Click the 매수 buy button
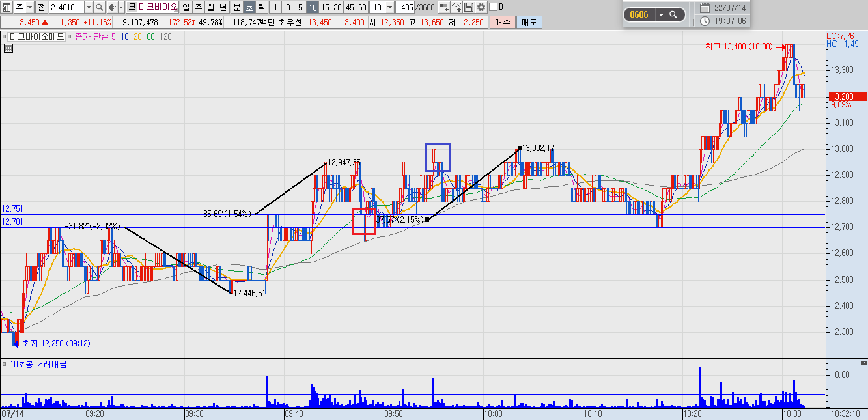This screenshot has height=420, width=868. (x=502, y=22)
